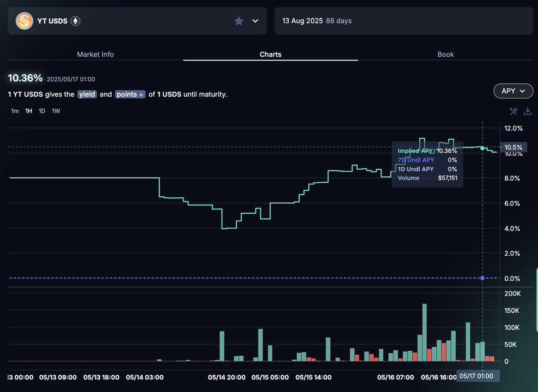The image size is (538, 392).
Task: Click the 1D Undl APY tooltip row
Action: [427, 169]
